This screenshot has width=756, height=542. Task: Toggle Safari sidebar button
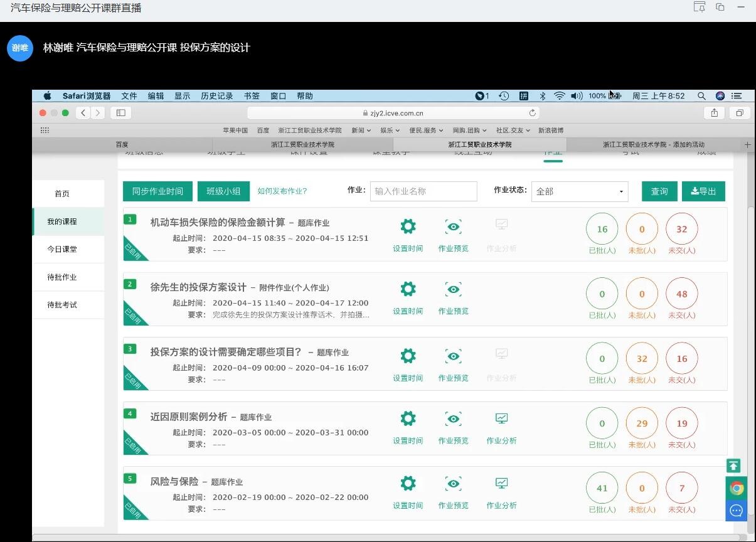[120, 113]
